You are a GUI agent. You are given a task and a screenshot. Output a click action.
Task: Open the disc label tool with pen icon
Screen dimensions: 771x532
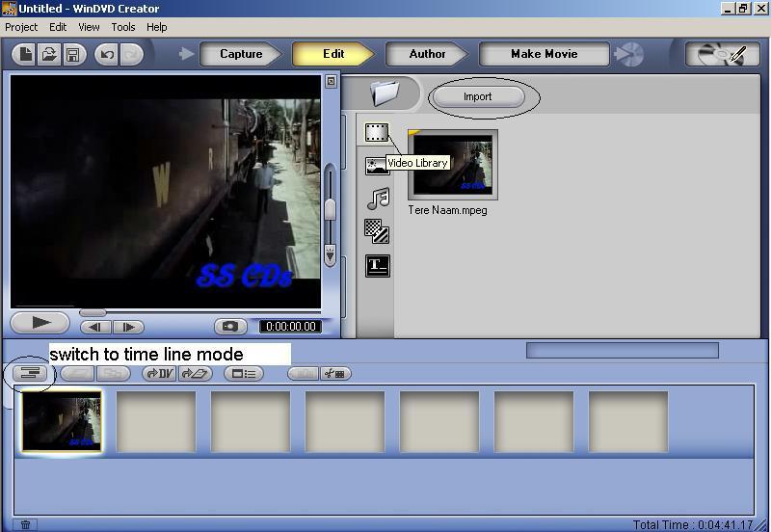[722, 54]
